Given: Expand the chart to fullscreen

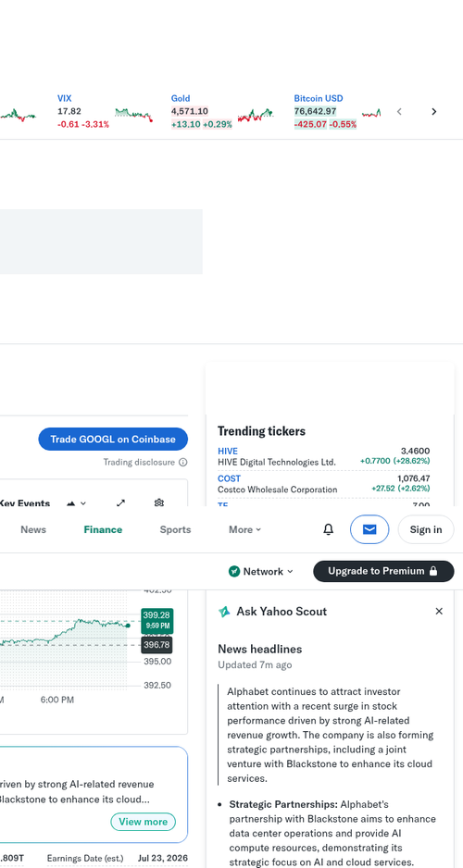Looking at the screenshot, I should coord(120,502).
